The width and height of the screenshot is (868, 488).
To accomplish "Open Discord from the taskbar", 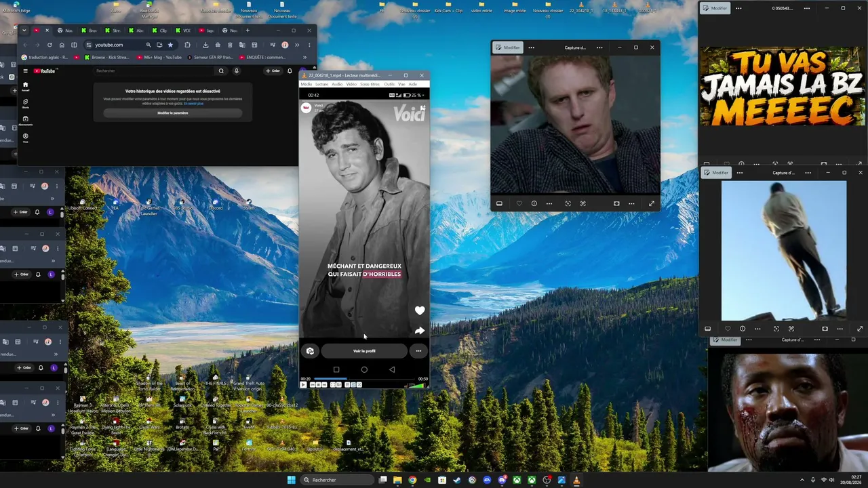I will [502, 480].
